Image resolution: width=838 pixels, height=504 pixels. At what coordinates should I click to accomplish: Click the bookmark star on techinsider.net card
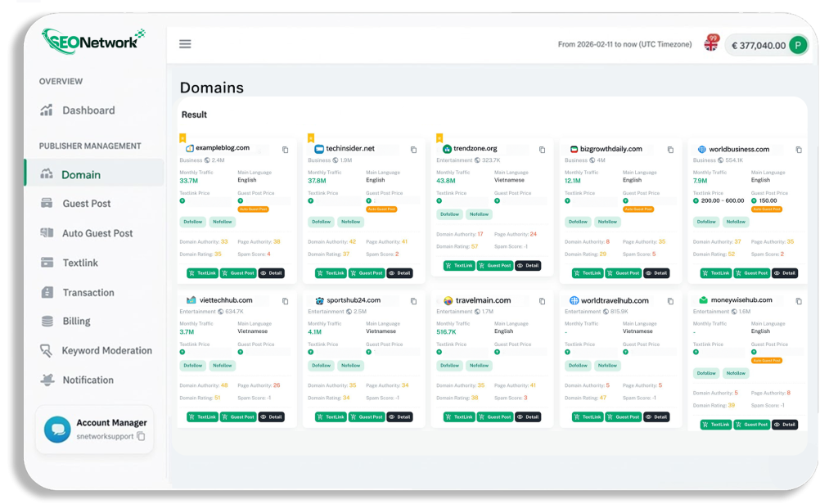click(x=311, y=137)
